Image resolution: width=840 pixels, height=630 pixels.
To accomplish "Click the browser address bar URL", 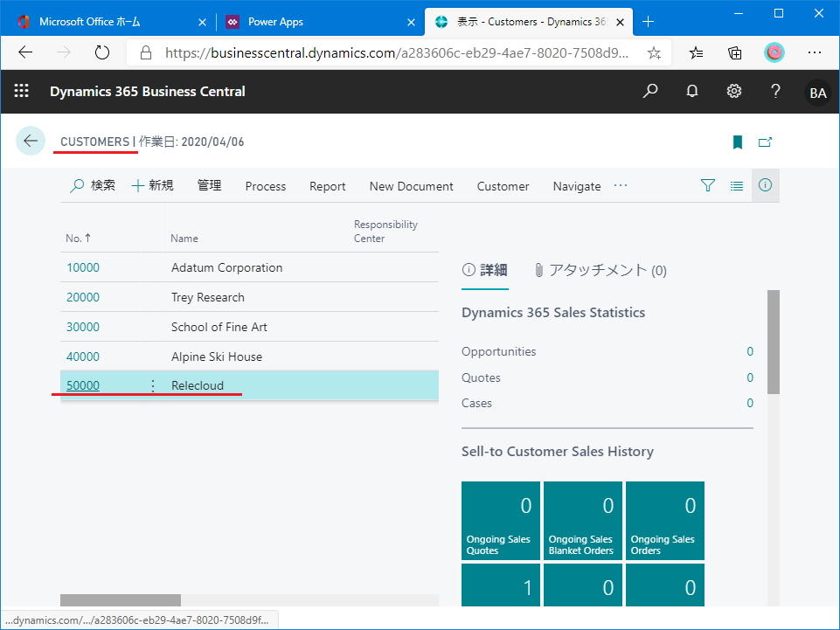I will (397, 53).
